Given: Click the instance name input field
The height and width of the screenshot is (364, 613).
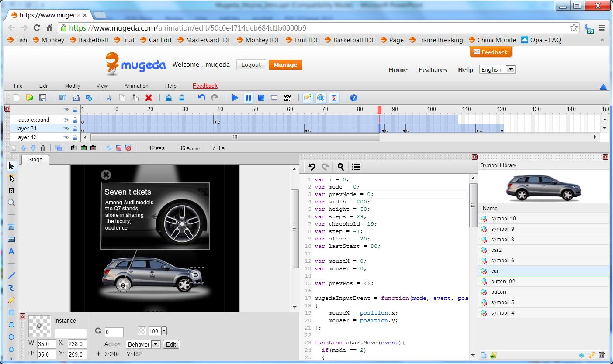Looking at the screenshot, I should tap(71, 333).
